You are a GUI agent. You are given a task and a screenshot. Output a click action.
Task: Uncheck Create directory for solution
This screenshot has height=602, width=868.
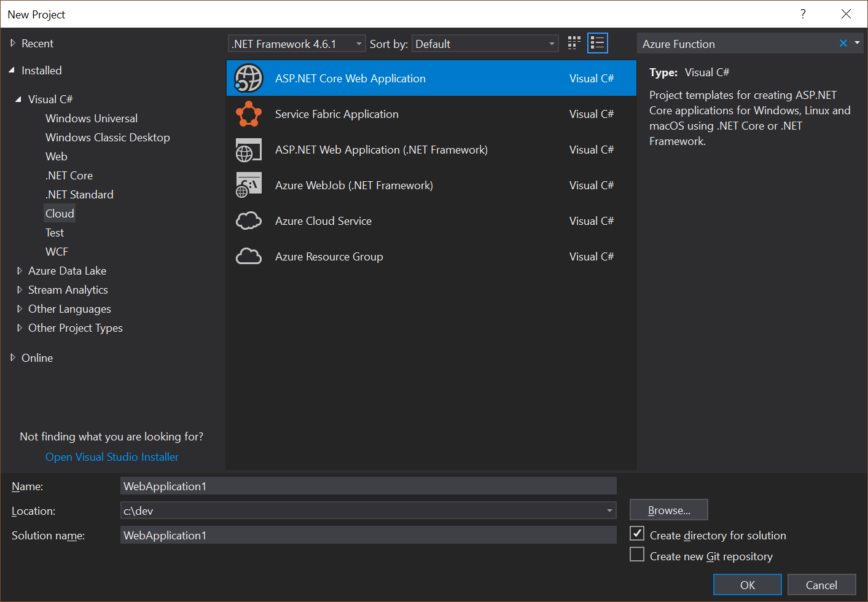pyautogui.click(x=637, y=534)
